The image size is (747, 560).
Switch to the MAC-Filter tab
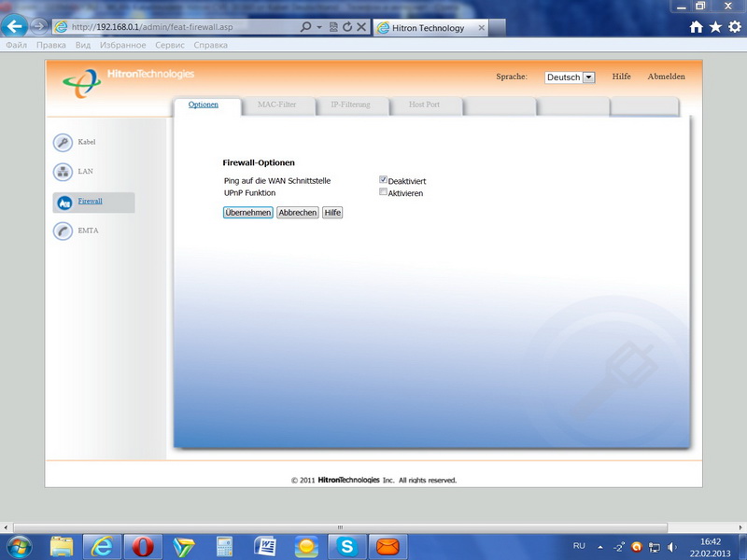tap(276, 105)
